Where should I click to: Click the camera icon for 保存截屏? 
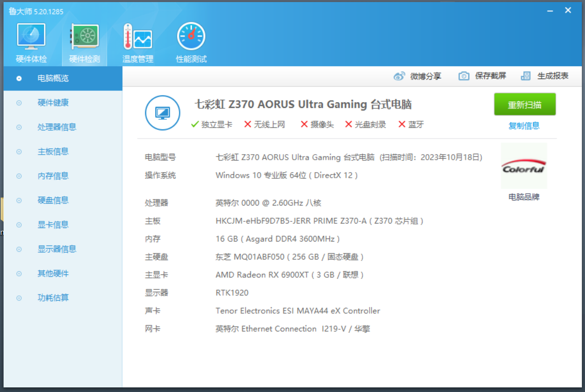tap(464, 76)
